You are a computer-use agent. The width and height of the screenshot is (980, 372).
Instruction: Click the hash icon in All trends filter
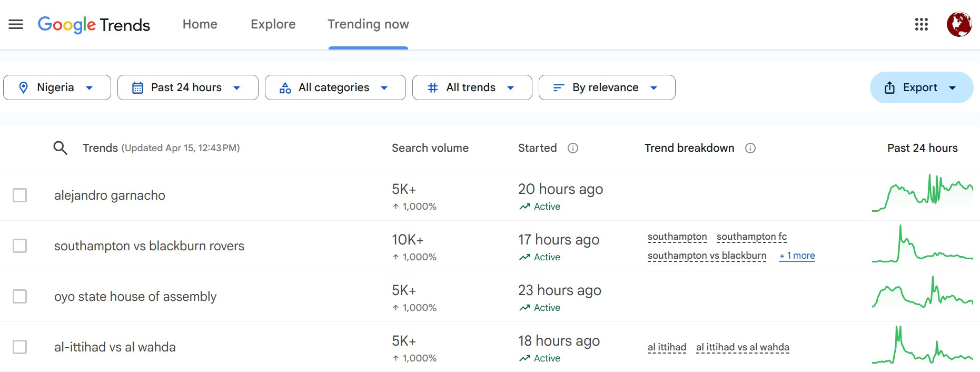pos(433,87)
